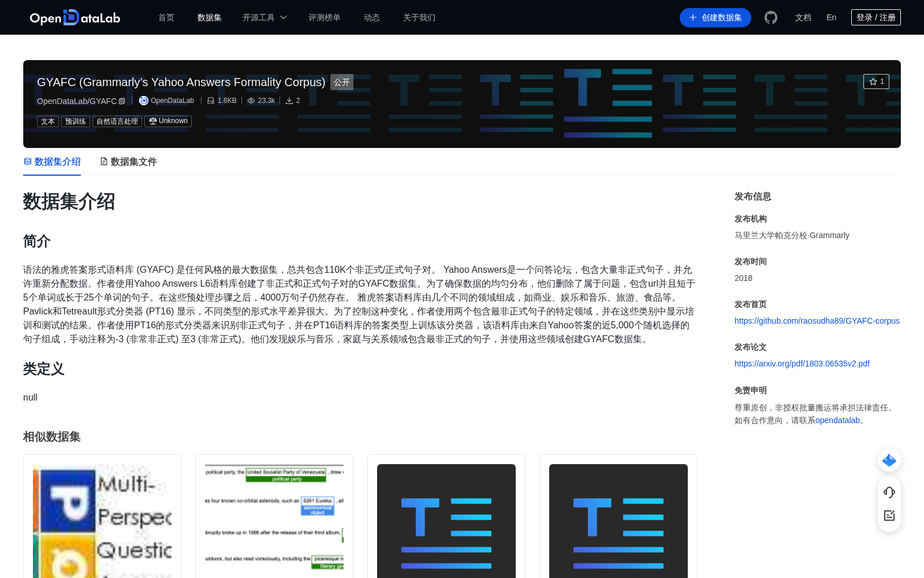The width and height of the screenshot is (924, 578).
Task: Click the 自然语言处理 tag
Action: 117,121
